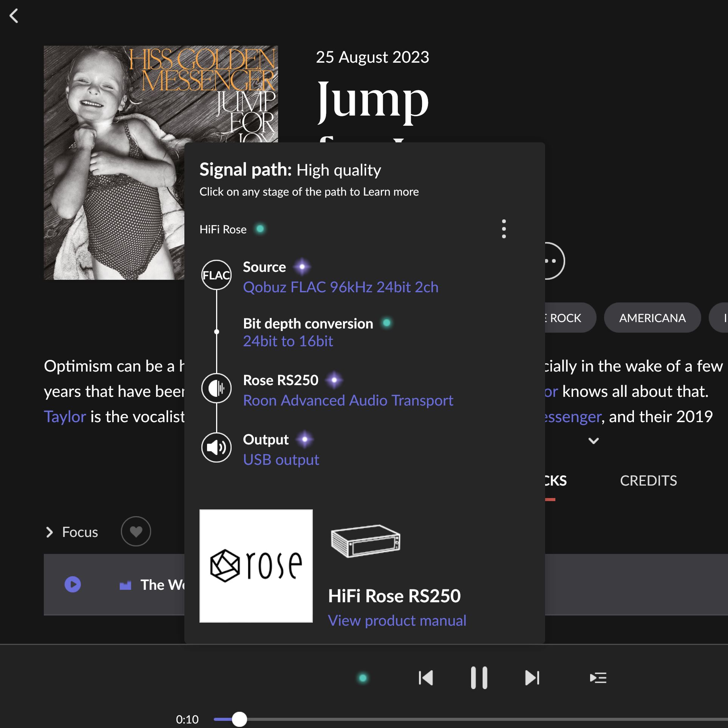Open View product manual link
Screen dimensions: 728x728
397,620
